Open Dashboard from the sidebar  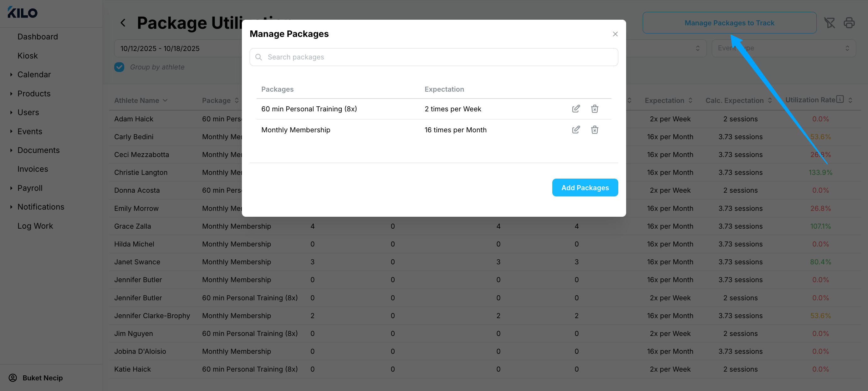pyautogui.click(x=38, y=37)
